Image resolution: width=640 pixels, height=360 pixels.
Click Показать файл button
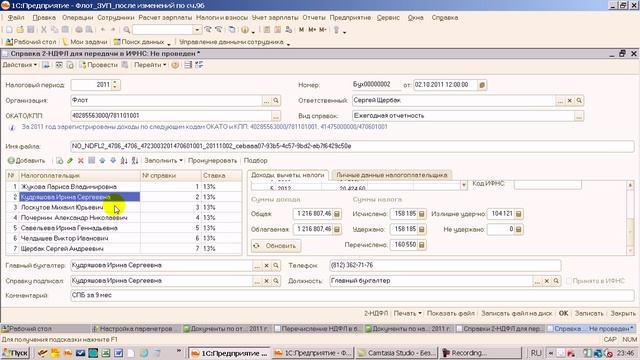tap(451, 313)
